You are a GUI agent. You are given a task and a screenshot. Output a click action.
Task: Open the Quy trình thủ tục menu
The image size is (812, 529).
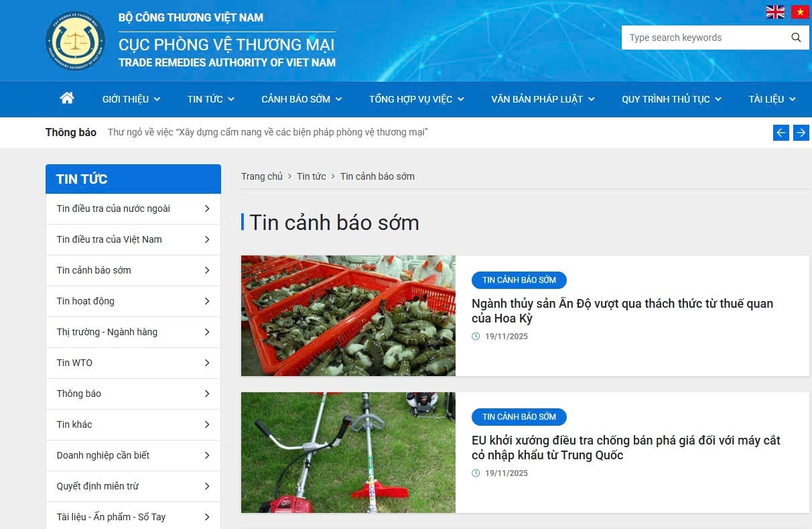pyautogui.click(x=671, y=99)
